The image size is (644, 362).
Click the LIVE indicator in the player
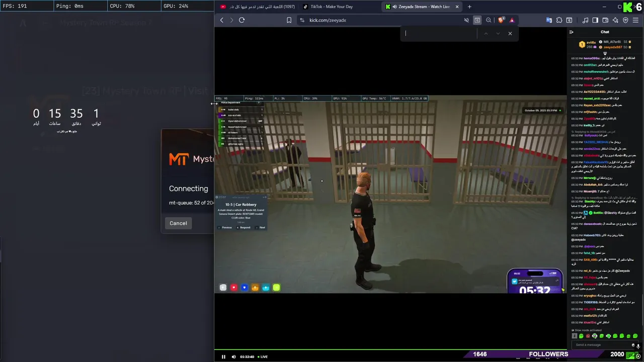pyautogui.click(x=263, y=356)
